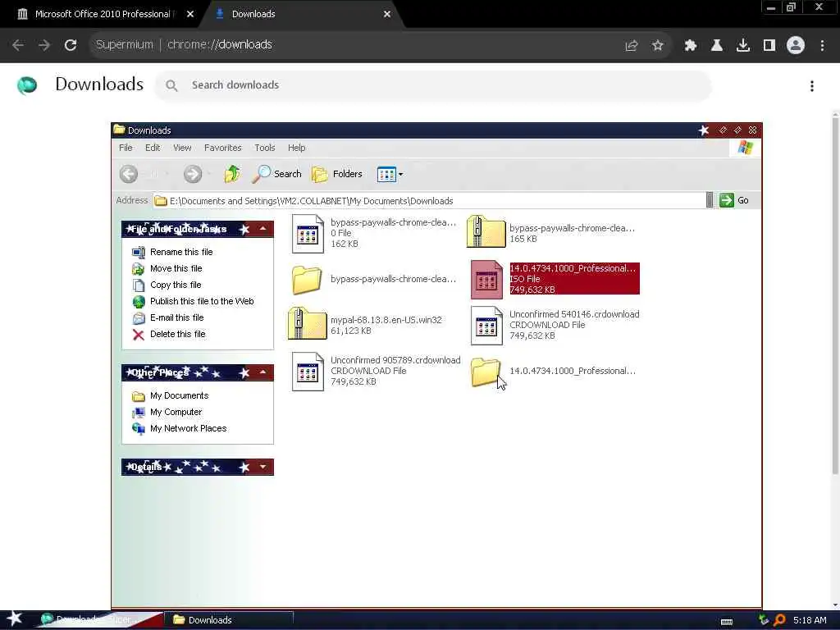This screenshot has width=840, height=630.
Task: Click the Search downloads field
Action: pos(433,85)
